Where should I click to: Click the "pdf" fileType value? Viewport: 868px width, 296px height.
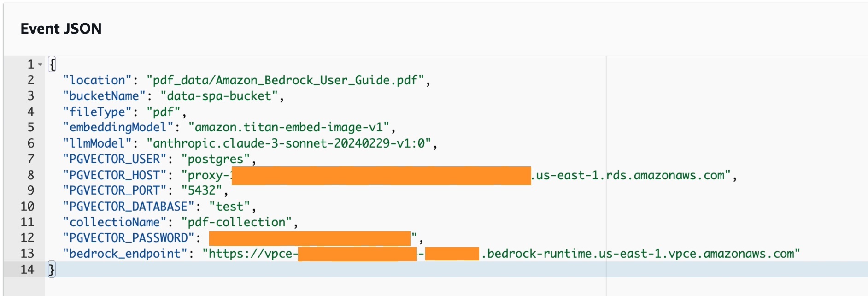[x=164, y=112]
